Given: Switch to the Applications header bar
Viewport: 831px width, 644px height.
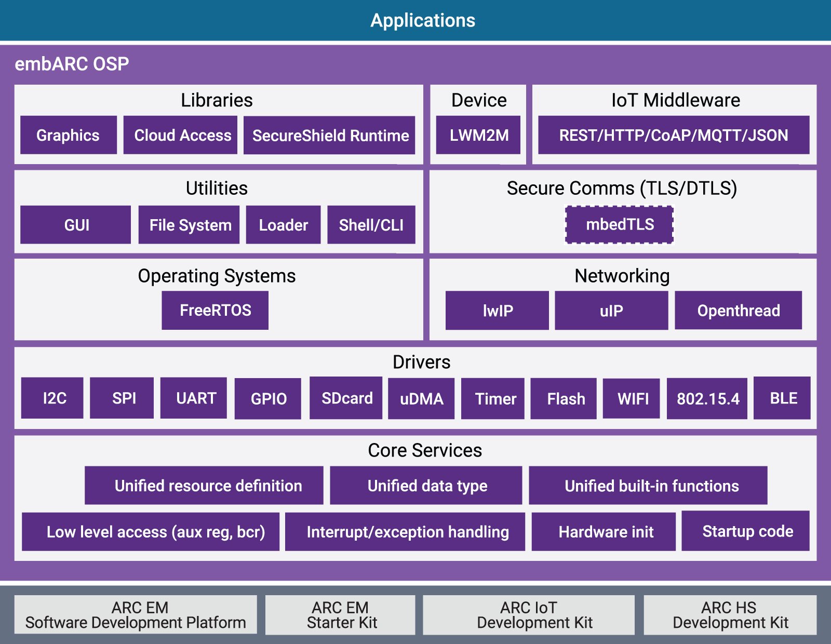Looking at the screenshot, I should (x=423, y=21).
